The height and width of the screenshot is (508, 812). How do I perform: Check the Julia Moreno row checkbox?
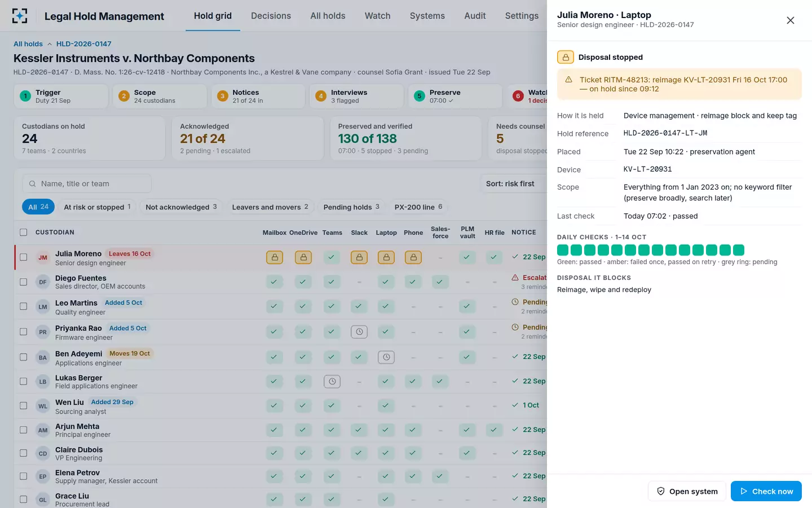[23, 257]
